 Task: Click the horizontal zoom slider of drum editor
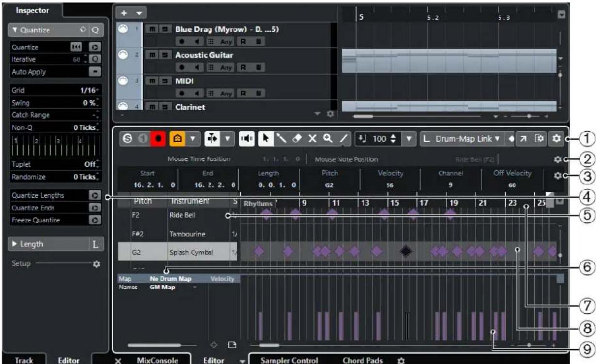529,345
